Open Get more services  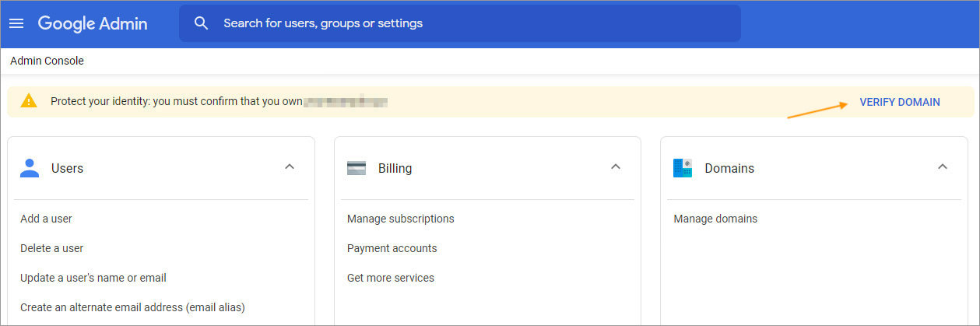coord(391,278)
